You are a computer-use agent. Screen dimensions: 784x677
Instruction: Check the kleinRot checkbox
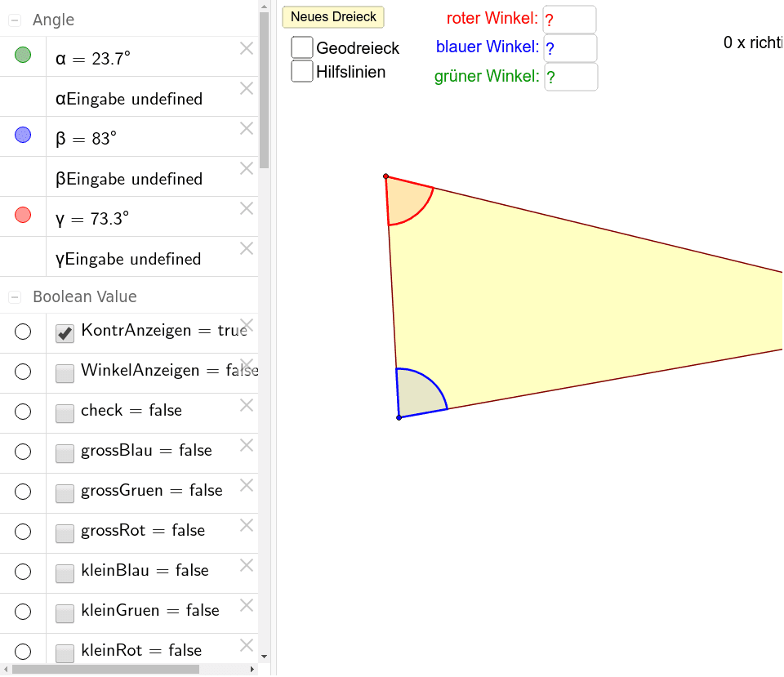point(65,653)
